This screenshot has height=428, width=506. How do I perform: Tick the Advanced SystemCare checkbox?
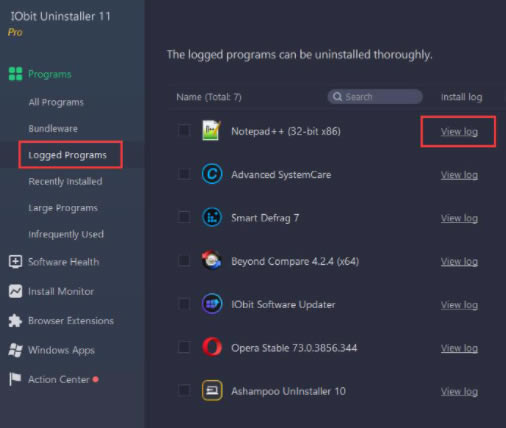coord(184,174)
